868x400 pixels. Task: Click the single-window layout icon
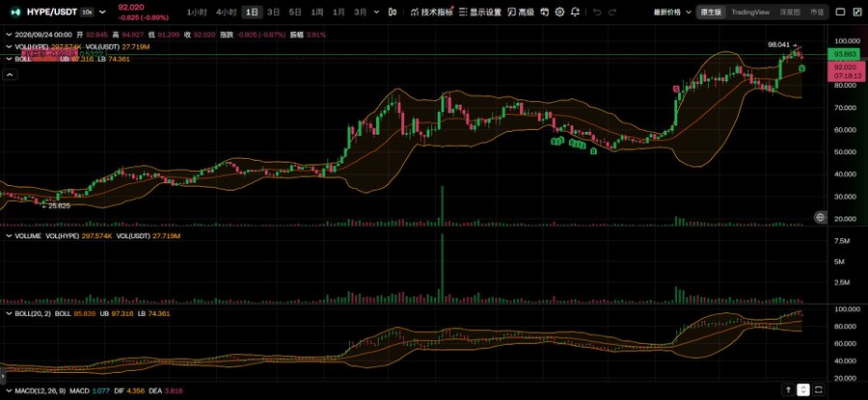(x=840, y=12)
